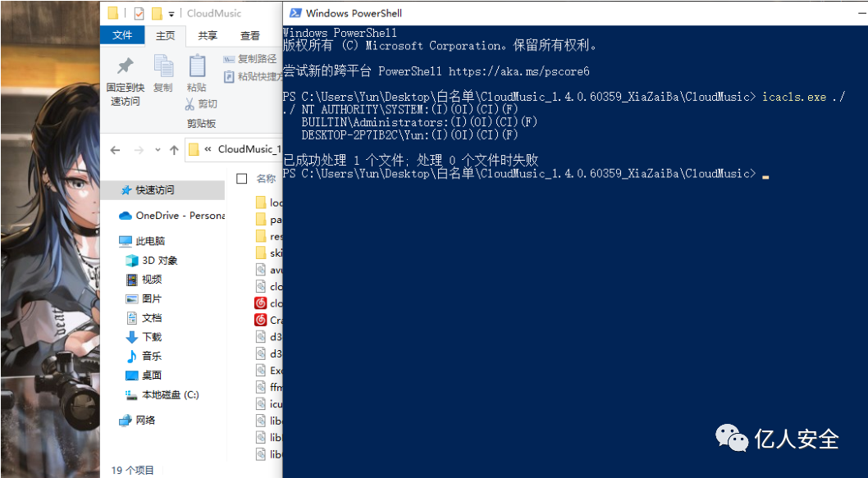This screenshot has height=478, width=868.
Task: Select the file starting with "avu"
Action: pyautogui.click(x=269, y=270)
